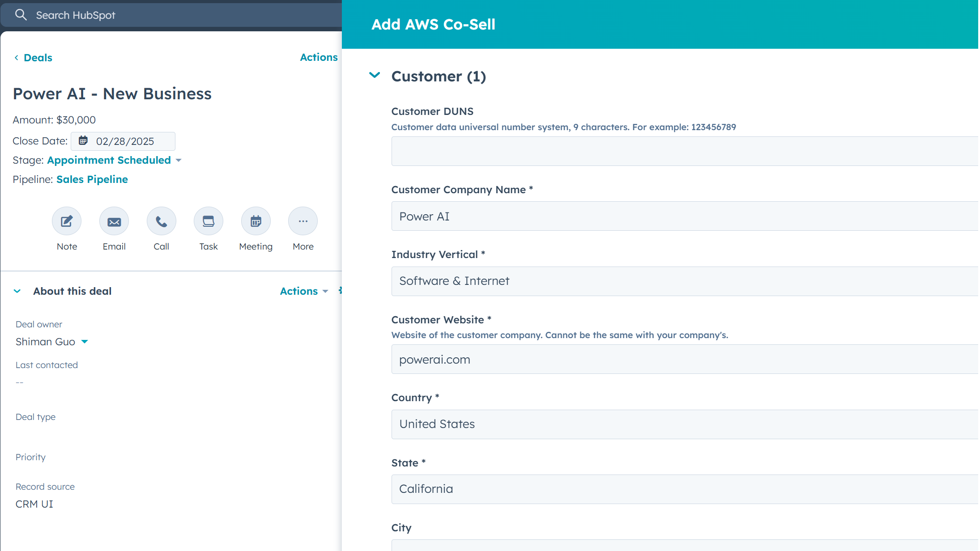980x551 pixels.
Task: Click the HubSpot search magnifier icon
Action: 21,14
